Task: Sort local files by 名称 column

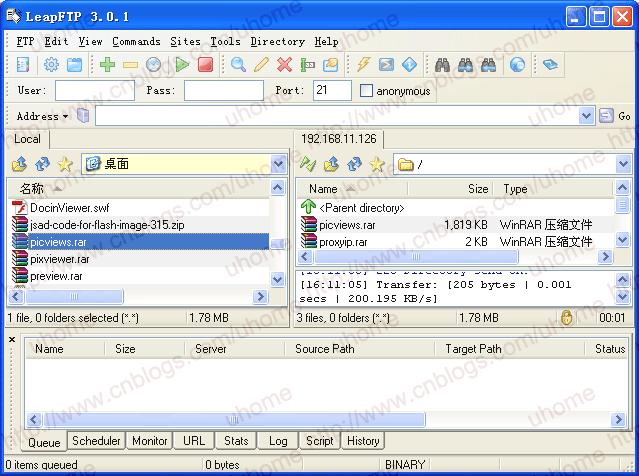Action: click(139, 188)
